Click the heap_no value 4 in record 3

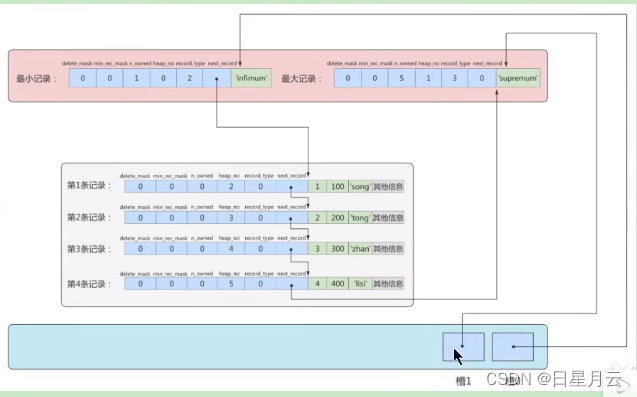[231, 249]
